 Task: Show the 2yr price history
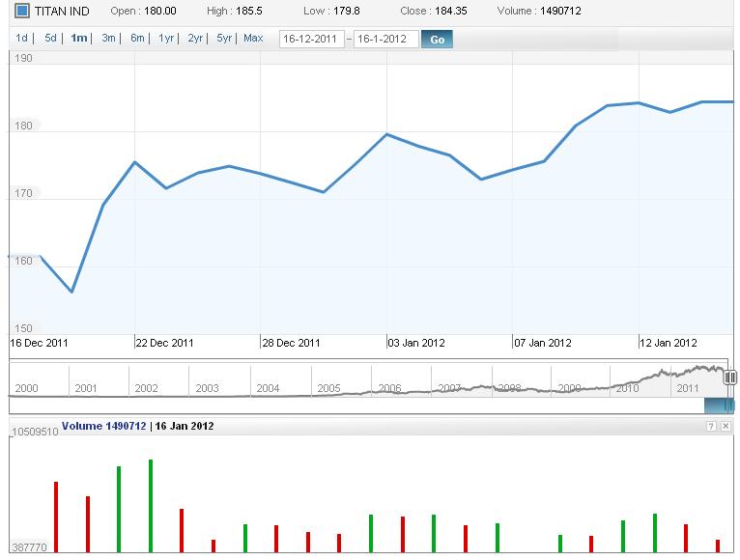pos(195,39)
